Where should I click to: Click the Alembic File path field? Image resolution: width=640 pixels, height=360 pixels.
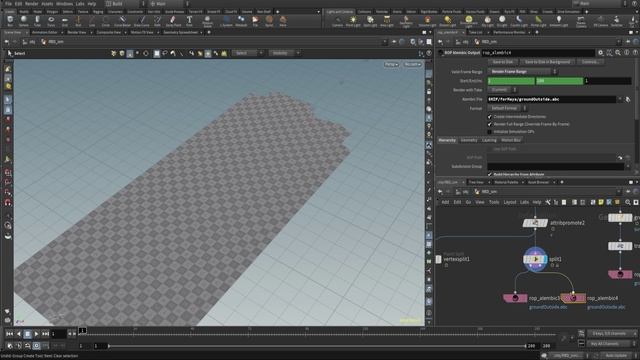coord(552,99)
